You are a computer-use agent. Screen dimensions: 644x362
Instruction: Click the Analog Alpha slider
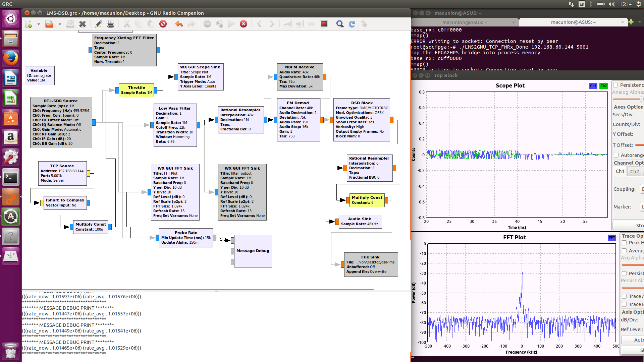tap(628, 99)
